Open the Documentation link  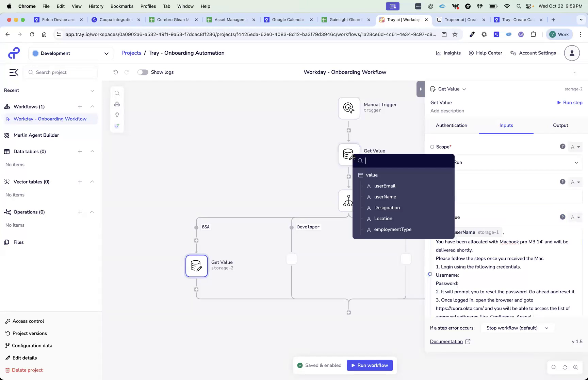tap(446, 341)
